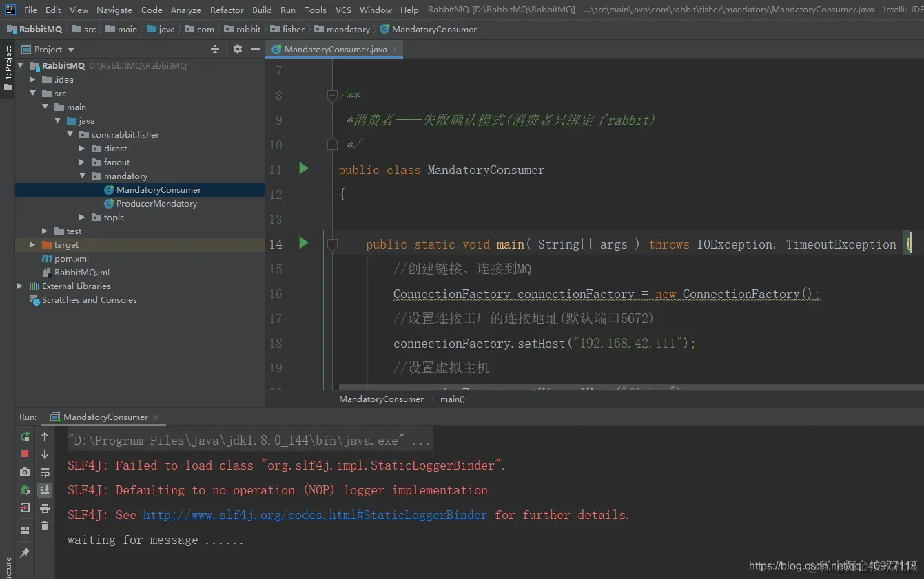Image resolution: width=924 pixels, height=579 pixels.
Task: Collapse the RabbitMQ project root node
Action: click(21, 66)
